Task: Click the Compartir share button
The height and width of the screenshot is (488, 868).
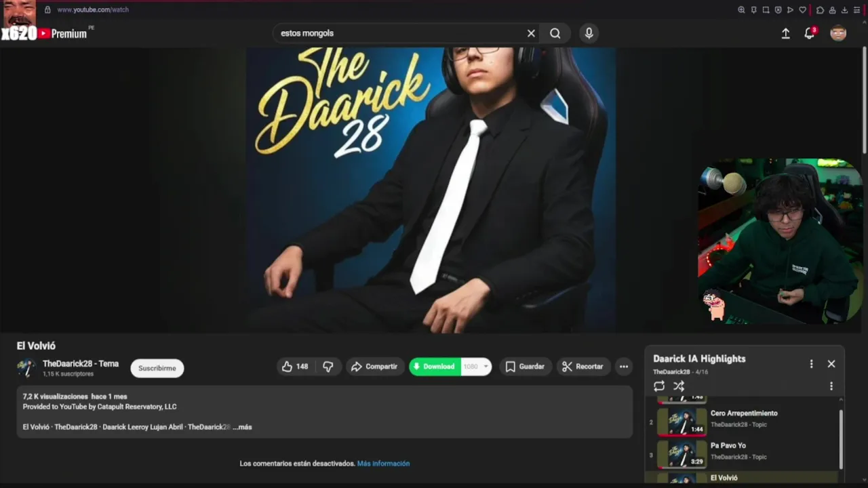Action: pyautogui.click(x=374, y=367)
